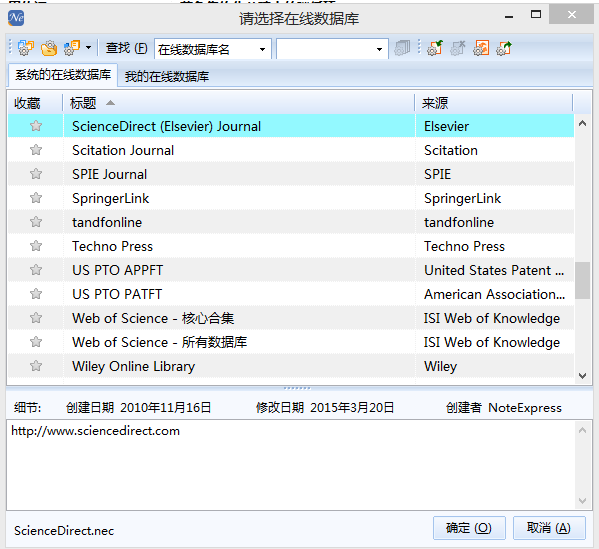Viewport: 599px width, 549px height.
Task: Click the http://www.sciencedirect.com URL text
Action: 95,431
